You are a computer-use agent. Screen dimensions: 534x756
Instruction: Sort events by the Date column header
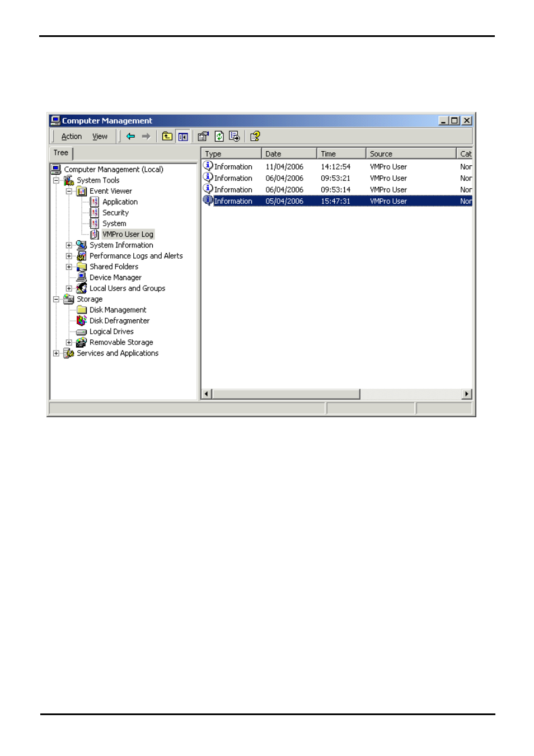click(x=289, y=153)
